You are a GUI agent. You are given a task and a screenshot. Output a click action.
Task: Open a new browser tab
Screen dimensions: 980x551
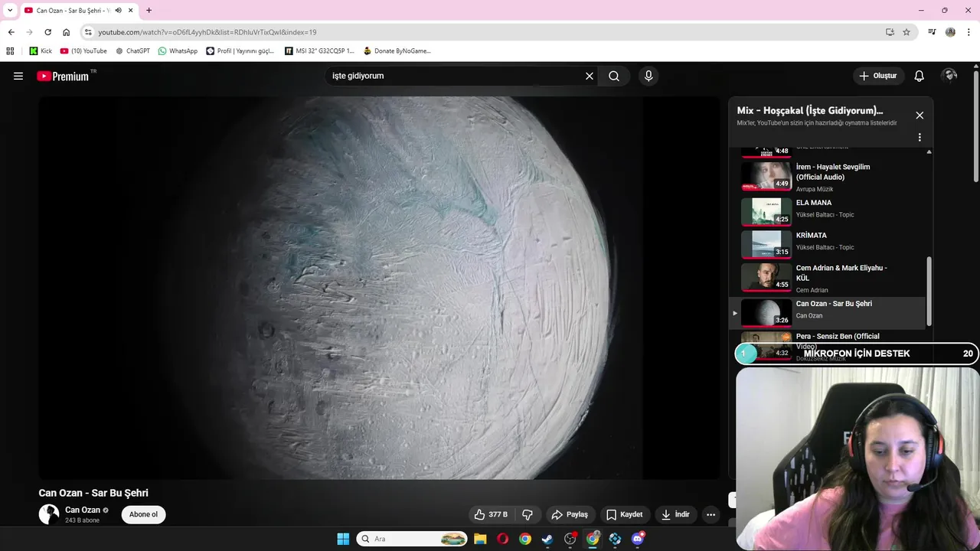[x=149, y=10]
